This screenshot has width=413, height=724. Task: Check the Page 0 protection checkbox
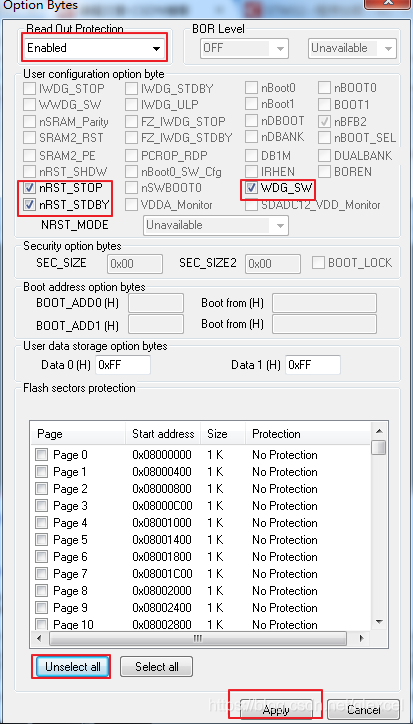42,455
